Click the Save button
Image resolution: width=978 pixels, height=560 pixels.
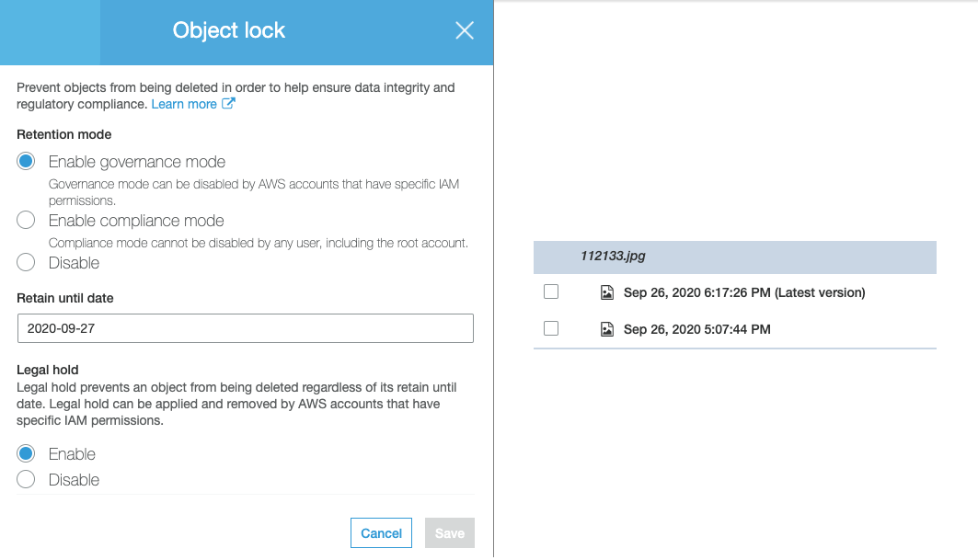(449, 533)
